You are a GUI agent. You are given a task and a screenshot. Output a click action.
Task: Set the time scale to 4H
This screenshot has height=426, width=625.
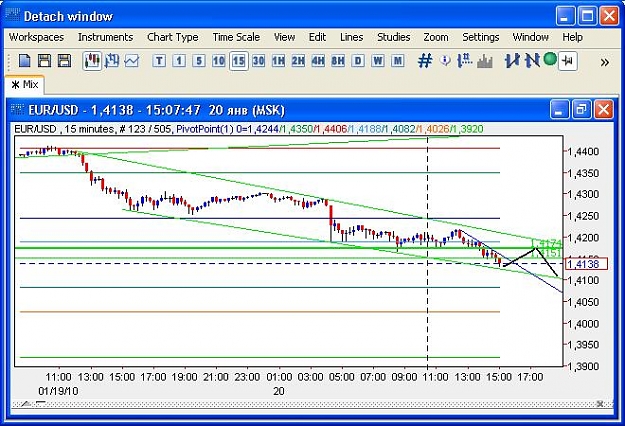click(x=318, y=61)
